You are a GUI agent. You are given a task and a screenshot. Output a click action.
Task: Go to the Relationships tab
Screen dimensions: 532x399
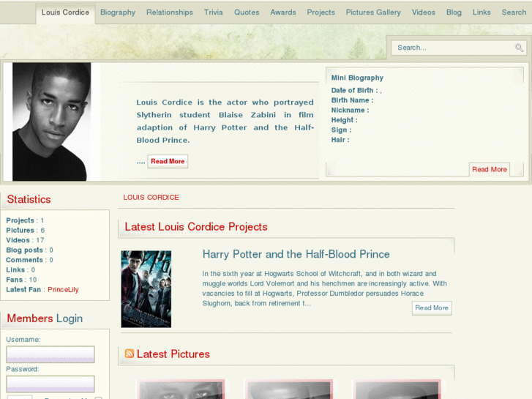tap(170, 12)
